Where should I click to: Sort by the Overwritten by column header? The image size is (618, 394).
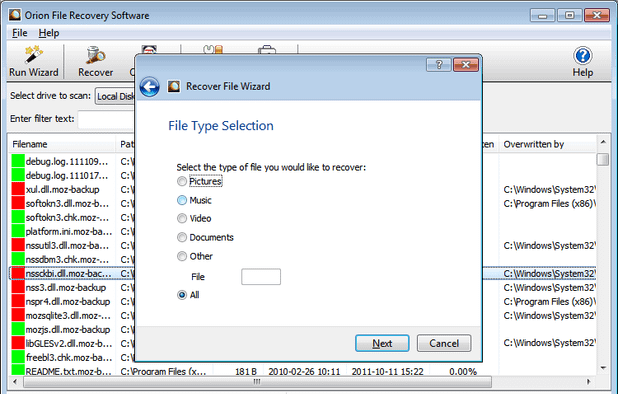tap(548, 144)
